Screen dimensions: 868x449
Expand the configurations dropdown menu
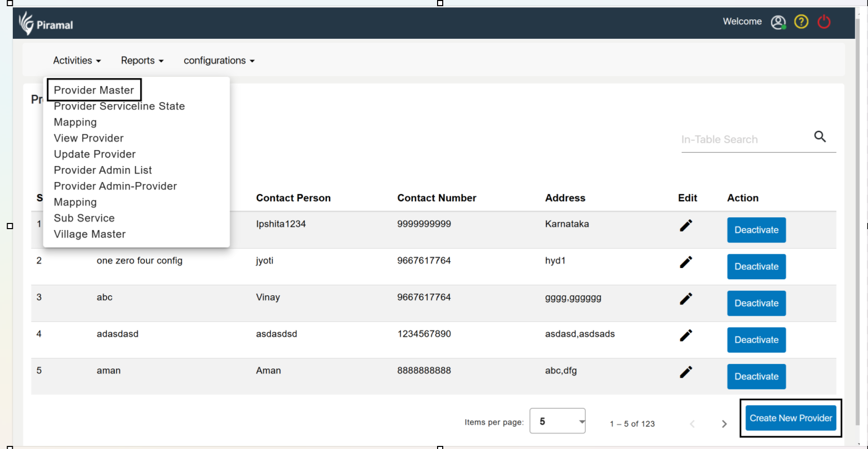click(219, 60)
